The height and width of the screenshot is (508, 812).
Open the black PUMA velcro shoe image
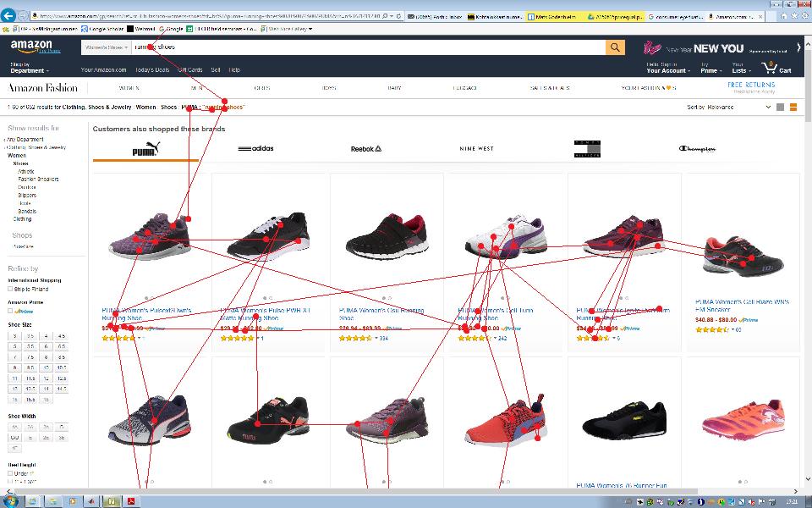pos(387,236)
